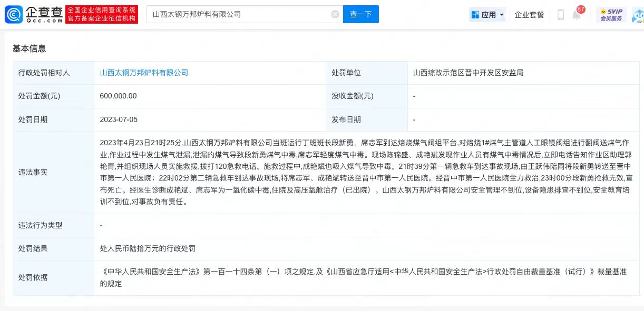Click the 处罚金额(元) label cell
Image resolution: width=644 pixels, height=311 pixels.
(x=54, y=96)
